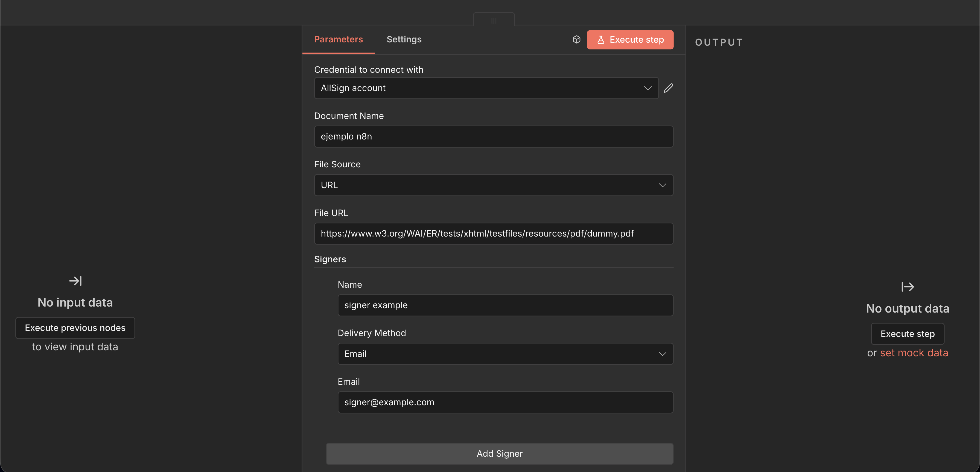The height and width of the screenshot is (472, 980).
Task: Click Execute step under the OUTPUT panel
Action: click(x=907, y=334)
